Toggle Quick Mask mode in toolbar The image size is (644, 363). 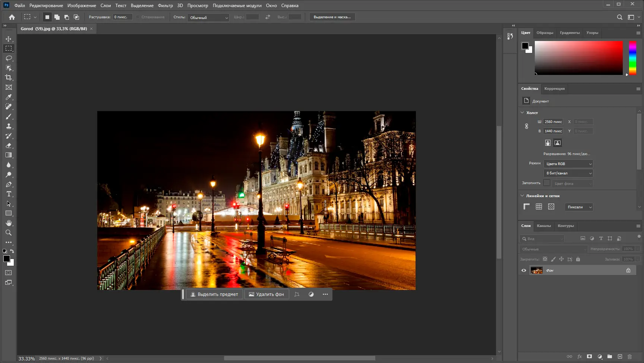[9, 273]
